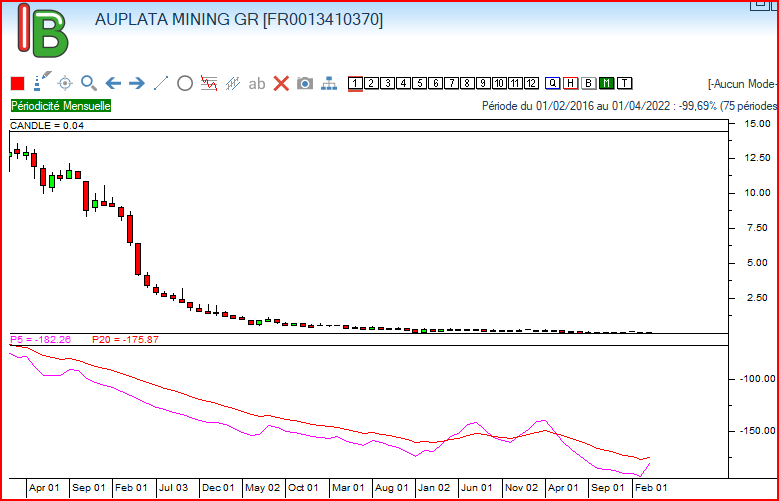779x501 pixels.
Task: Click the Période du 01/02/2016 text
Action: (x=629, y=106)
